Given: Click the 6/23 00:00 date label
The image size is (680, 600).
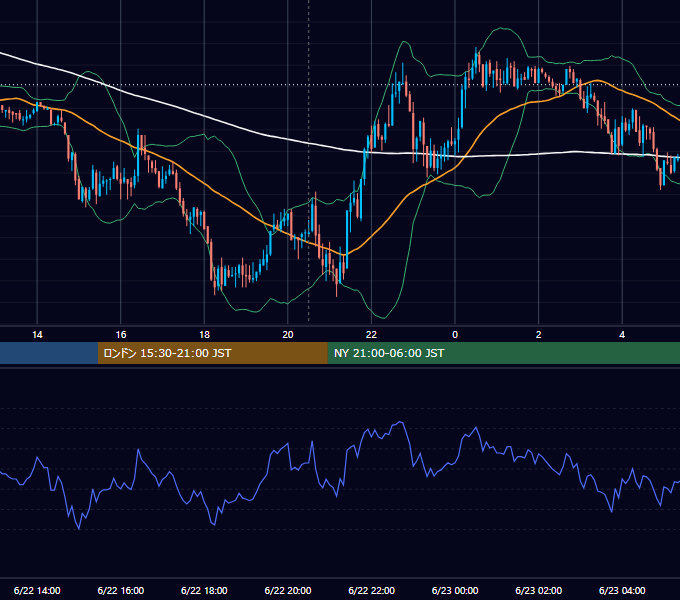Looking at the screenshot, I should click(455, 590).
